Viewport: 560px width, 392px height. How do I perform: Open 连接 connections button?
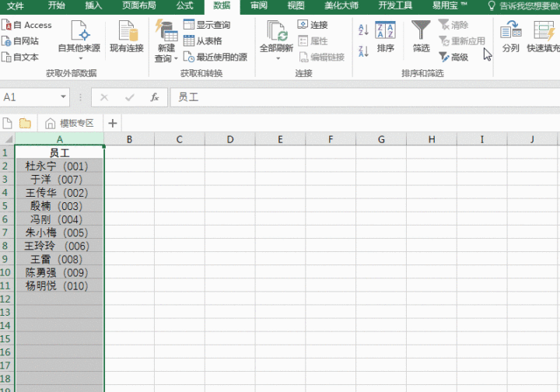coord(313,25)
